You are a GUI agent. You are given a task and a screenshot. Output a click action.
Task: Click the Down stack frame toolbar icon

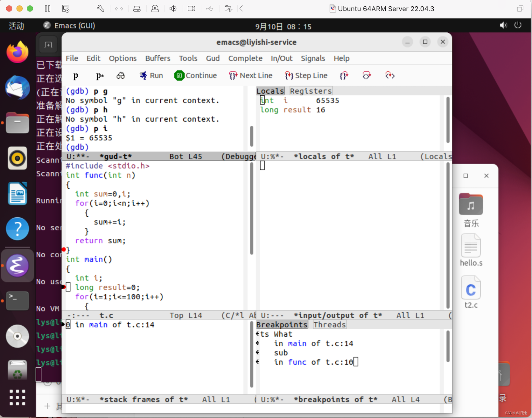click(x=390, y=76)
